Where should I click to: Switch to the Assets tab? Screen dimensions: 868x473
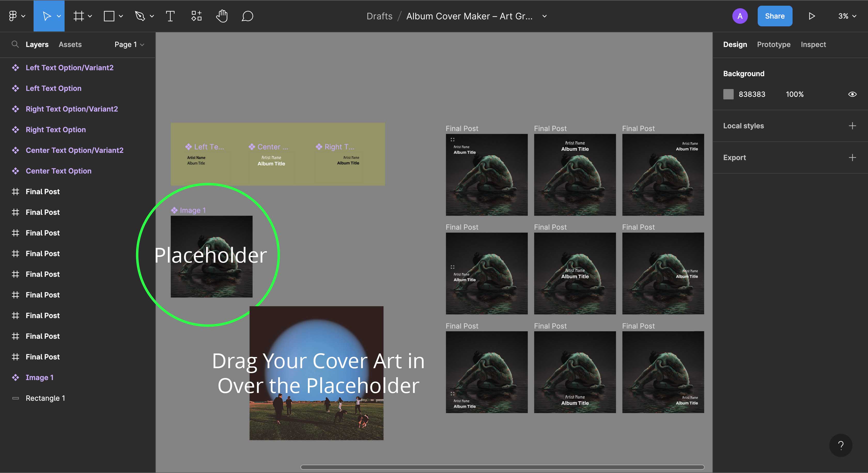point(70,44)
